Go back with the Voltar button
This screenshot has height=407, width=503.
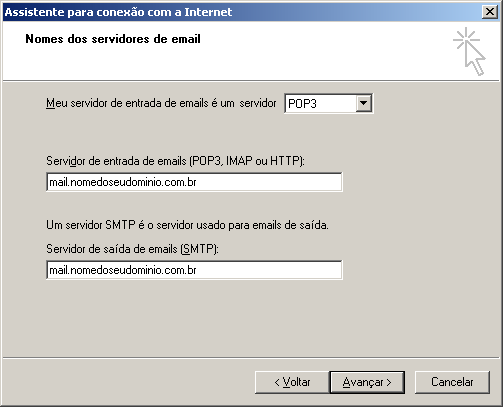pos(292,382)
